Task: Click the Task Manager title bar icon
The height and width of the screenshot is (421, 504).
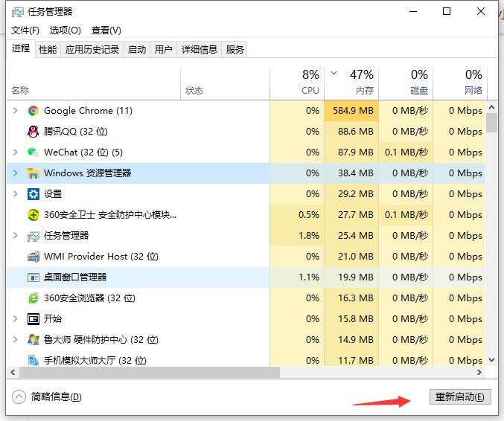Action: tap(17, 12)
